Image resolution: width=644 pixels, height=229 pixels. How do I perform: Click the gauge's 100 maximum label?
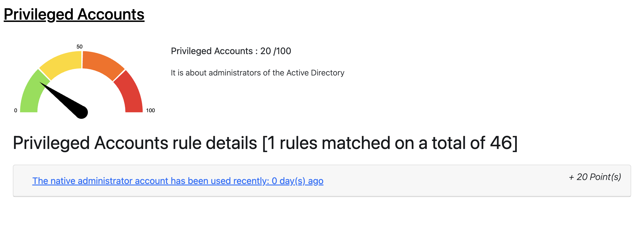(x=150, y=111)
